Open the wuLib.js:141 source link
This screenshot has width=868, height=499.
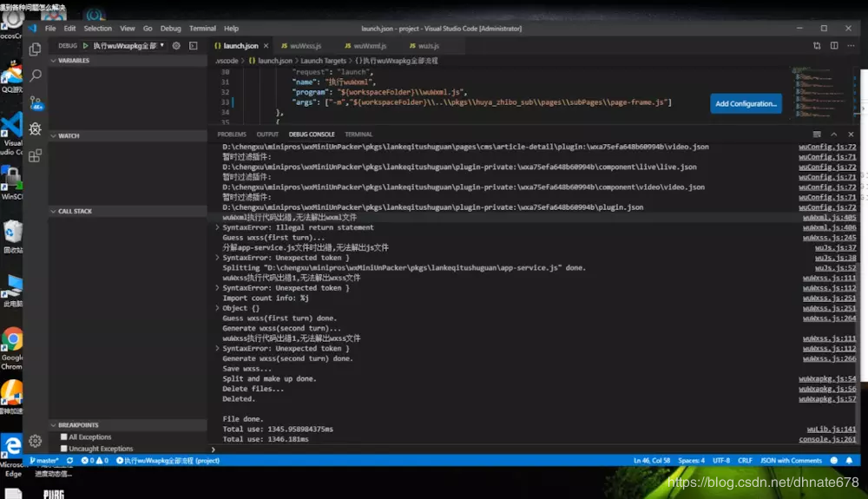tap(831, 430)
